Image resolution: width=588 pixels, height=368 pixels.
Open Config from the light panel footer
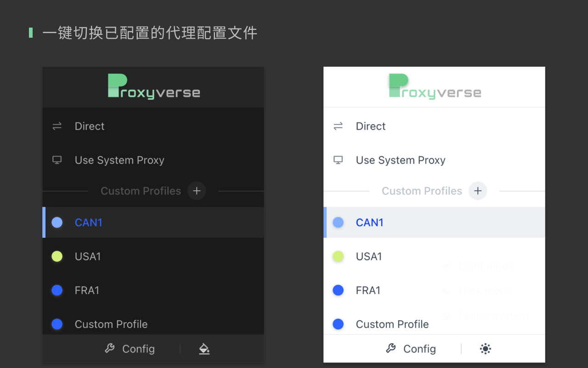tap(419, 349)
